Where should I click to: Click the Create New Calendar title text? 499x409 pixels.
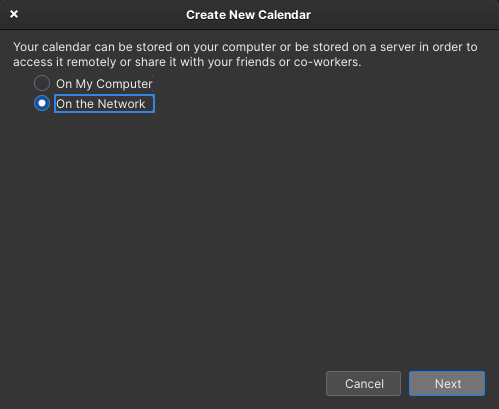pos(248,15)
